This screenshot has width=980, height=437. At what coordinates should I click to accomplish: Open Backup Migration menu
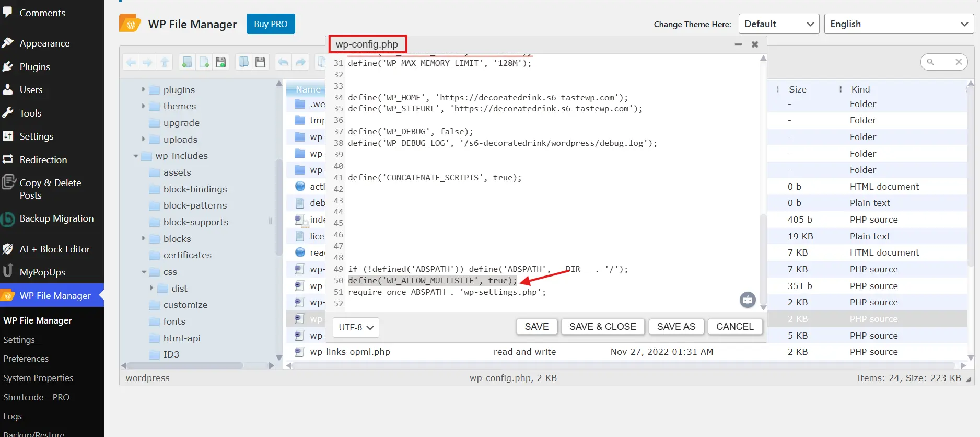(56, 218)
